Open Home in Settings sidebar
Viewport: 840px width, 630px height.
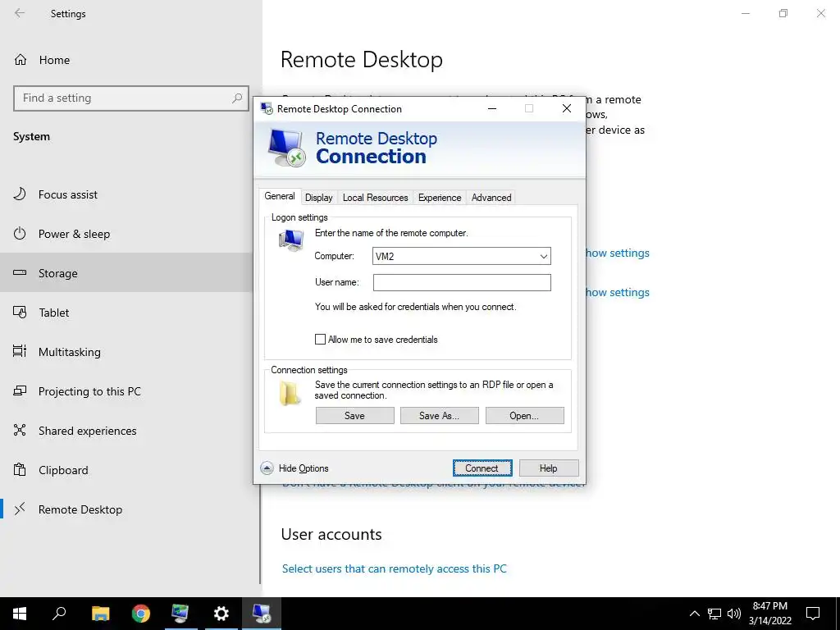42,60
